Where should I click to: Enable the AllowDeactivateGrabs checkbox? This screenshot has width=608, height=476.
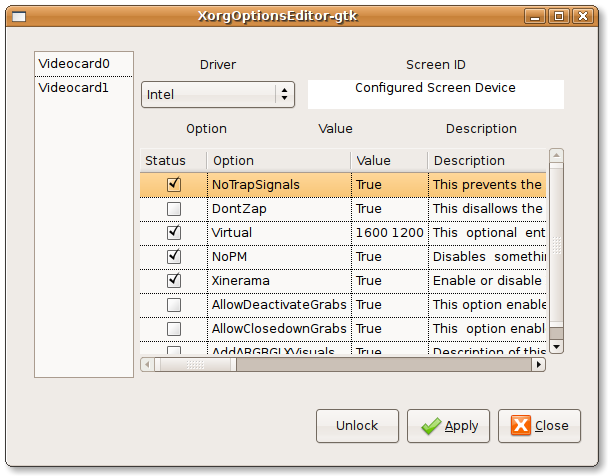[x=174, y=304]
